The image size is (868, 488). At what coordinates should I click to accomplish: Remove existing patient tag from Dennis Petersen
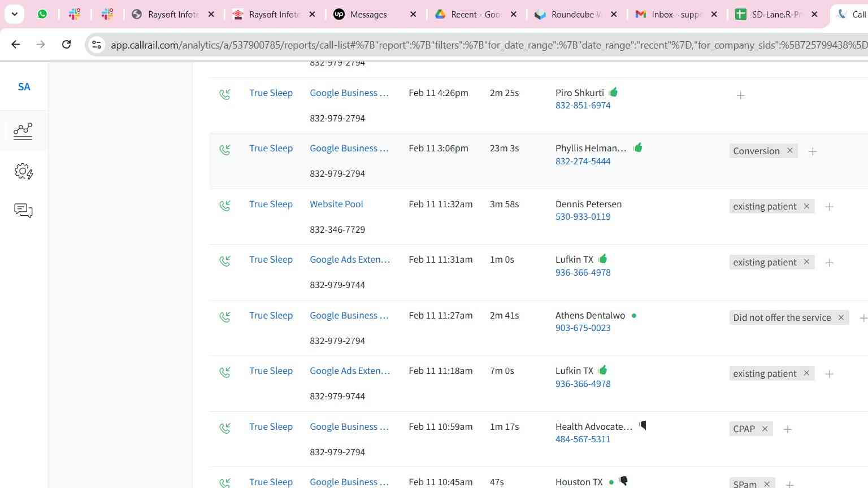[807, 206]
